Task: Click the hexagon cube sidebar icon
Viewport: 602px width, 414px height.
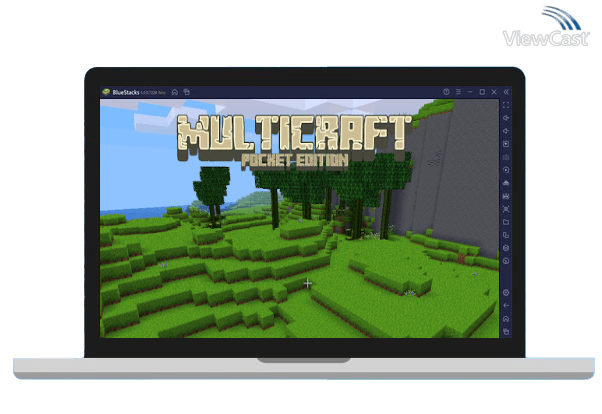Action: pos(506,248)
